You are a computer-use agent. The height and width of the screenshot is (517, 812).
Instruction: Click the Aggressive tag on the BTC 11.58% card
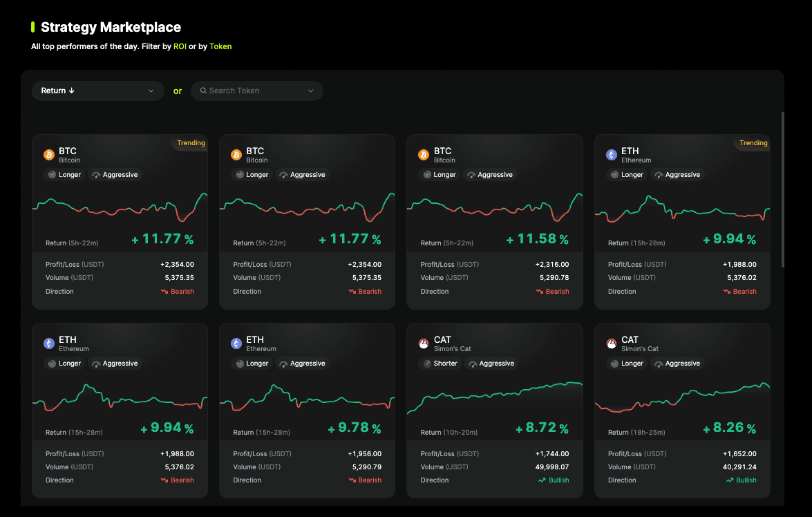490,175
